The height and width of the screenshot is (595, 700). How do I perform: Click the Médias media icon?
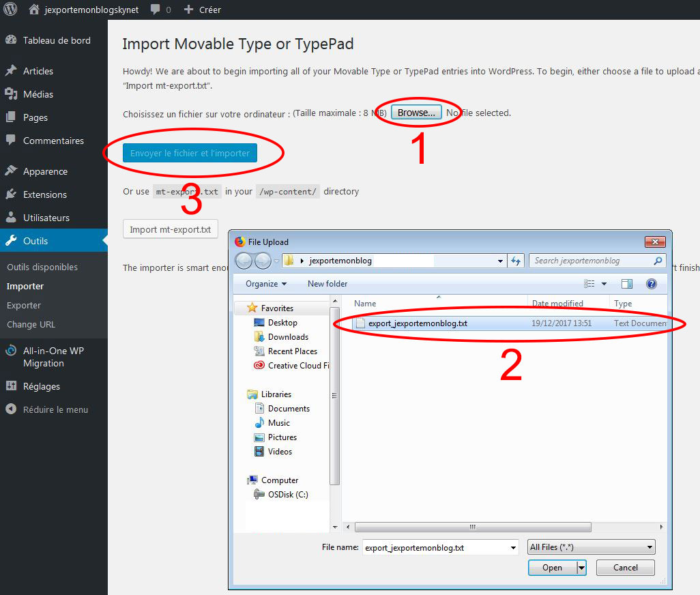click(x=11, y=93)
